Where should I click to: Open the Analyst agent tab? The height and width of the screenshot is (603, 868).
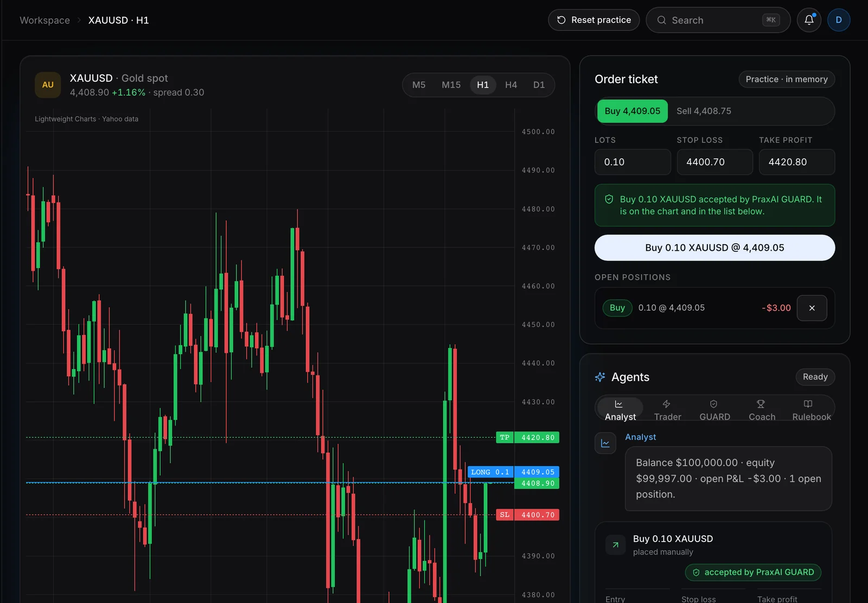620,410
